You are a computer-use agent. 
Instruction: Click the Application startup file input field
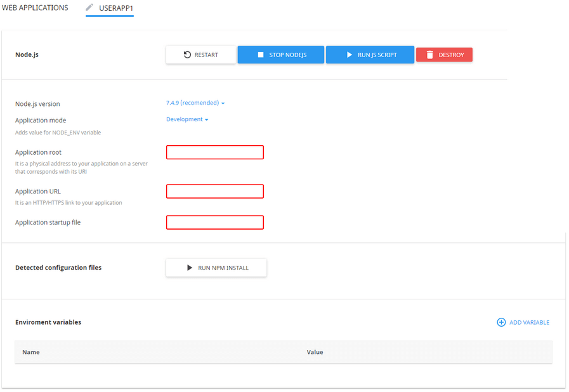click(x=214, y=222)
